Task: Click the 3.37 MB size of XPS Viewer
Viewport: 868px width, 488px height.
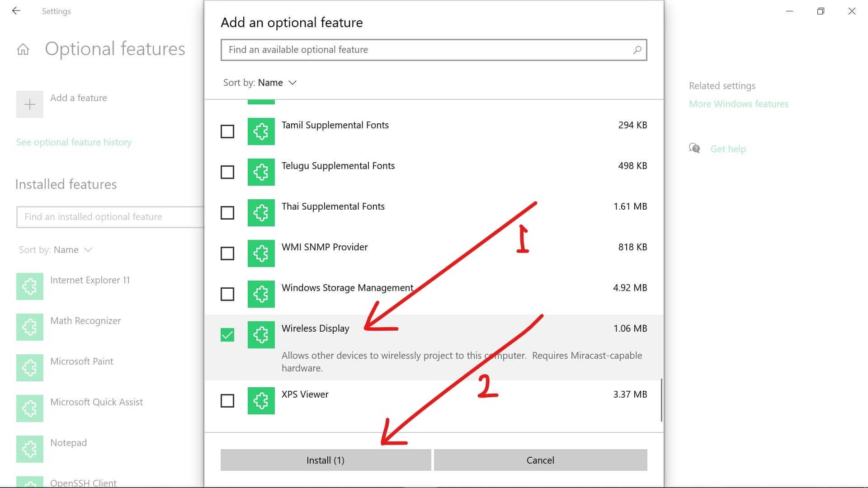Action: click(630, 394)
